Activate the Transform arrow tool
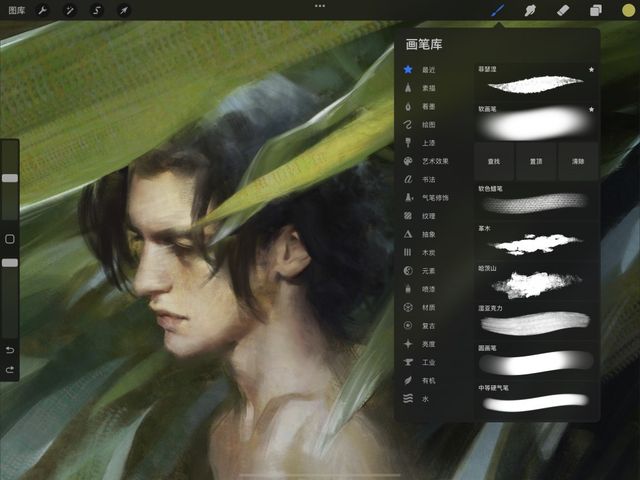The image size is (640, 480). click(124, 10)
